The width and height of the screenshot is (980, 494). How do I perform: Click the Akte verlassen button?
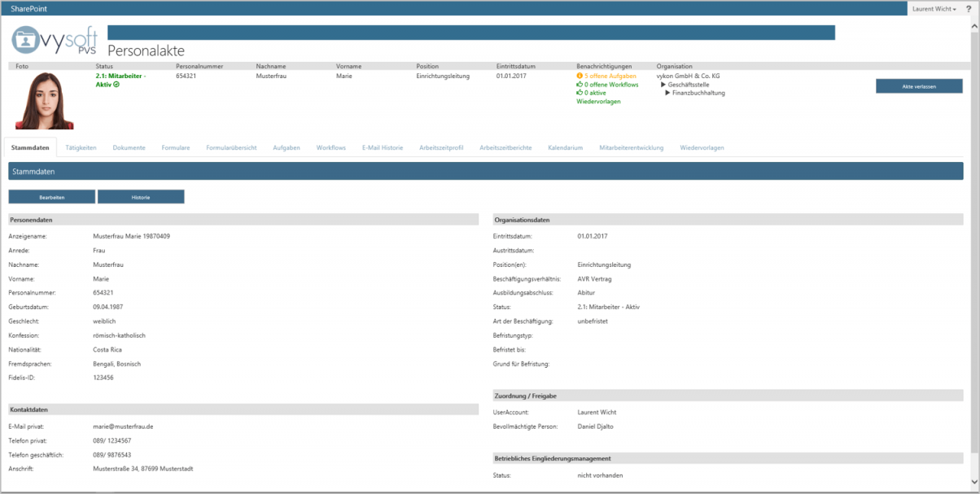[x=918, y=85]
